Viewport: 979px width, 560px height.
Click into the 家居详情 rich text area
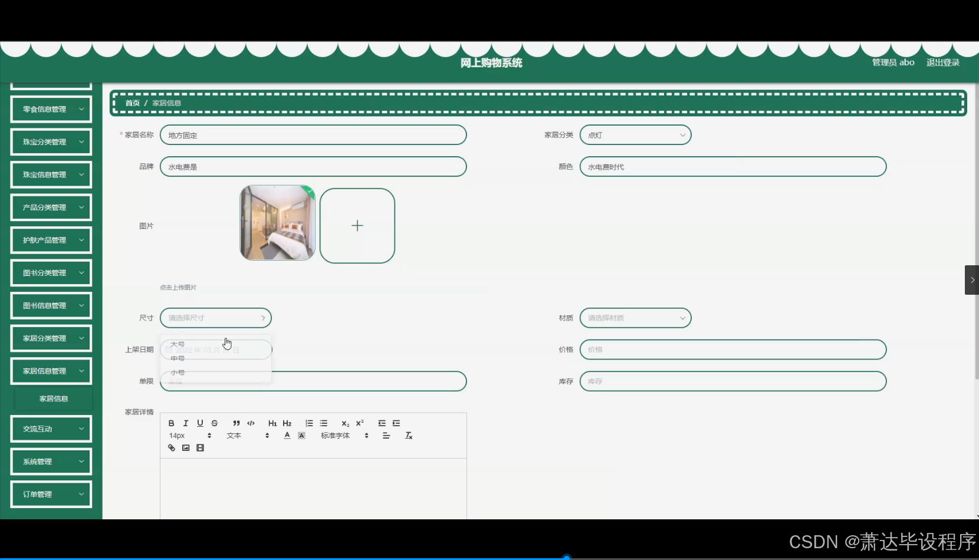click(x=313, y=489)
